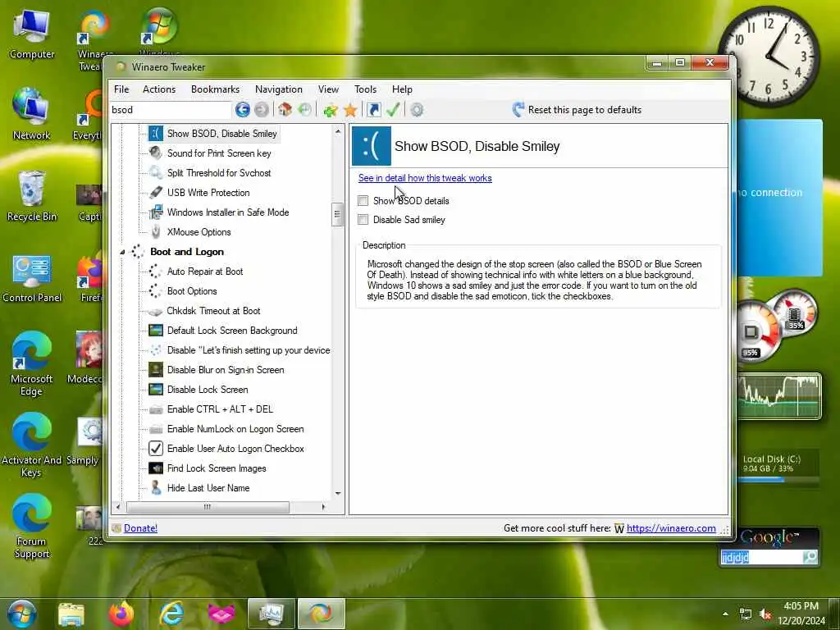The height and width of the screenshot is (630, 840).
Task: Click the green back-to-recent icon
Action: 304,110
